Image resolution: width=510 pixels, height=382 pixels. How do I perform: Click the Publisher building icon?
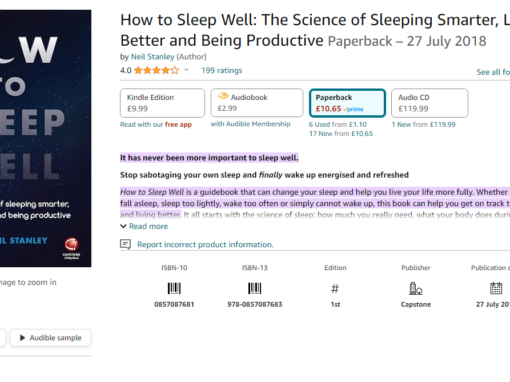416,289
